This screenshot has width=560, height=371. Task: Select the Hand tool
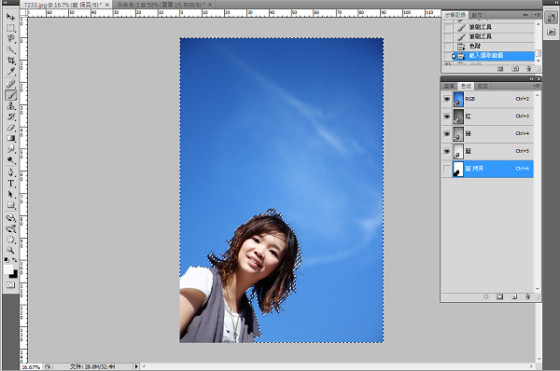(x=11, y=240)
